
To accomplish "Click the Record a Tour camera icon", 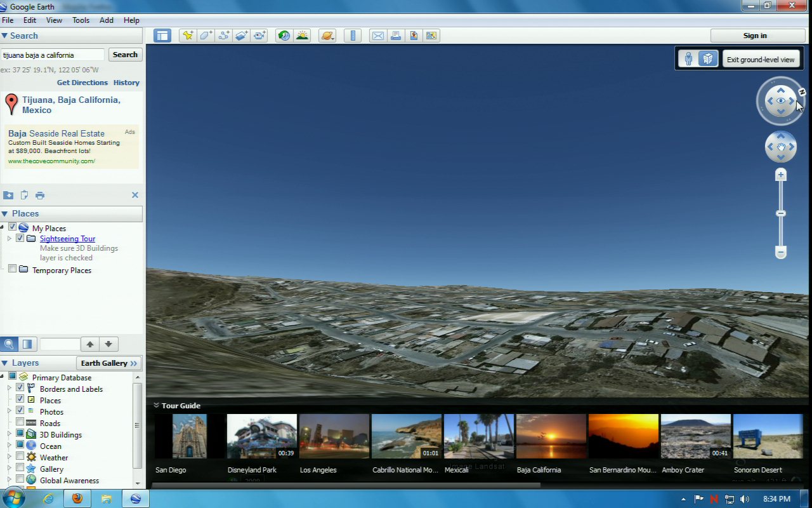I will (259, 36).
